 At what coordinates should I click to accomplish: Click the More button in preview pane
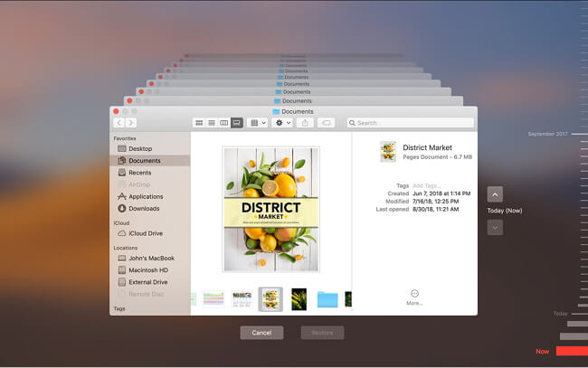(x=414, y=297)
